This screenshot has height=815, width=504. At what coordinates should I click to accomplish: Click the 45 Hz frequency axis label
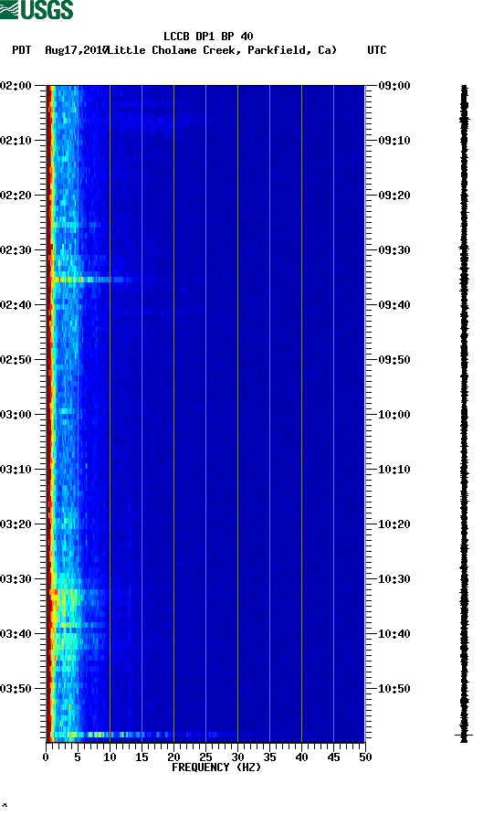click(x=333, y=757)
